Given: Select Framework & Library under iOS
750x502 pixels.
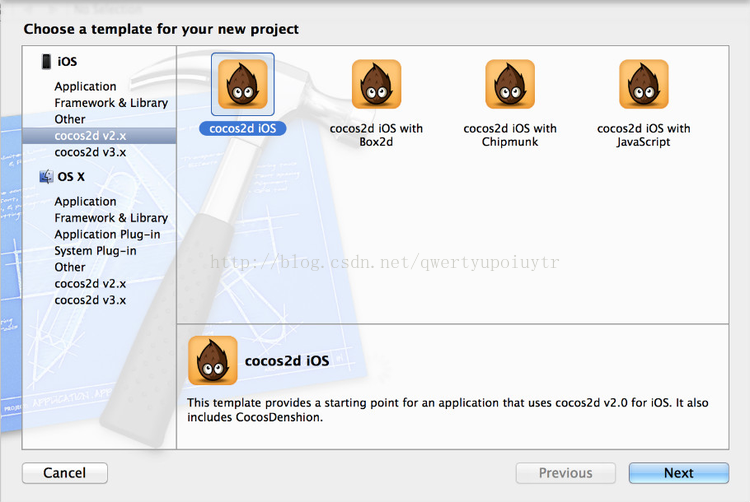Looking at the screenshot, I should pyautogui.click(x=111, y=103).
